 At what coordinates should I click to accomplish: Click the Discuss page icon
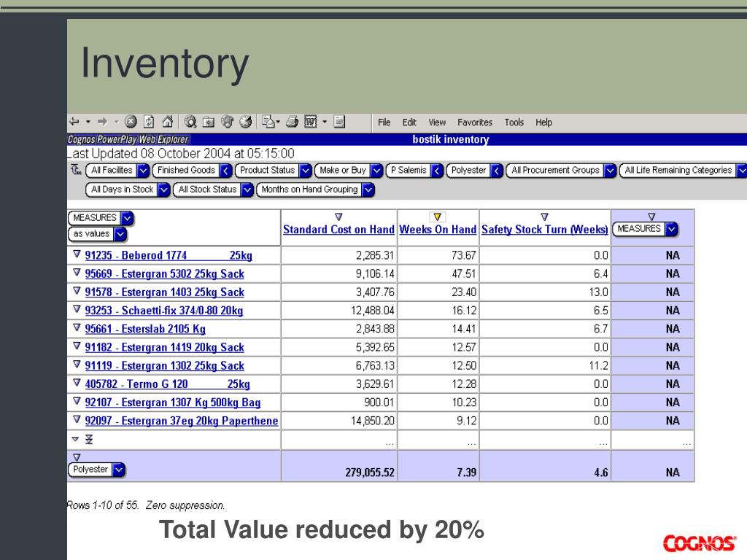(339, 122)
